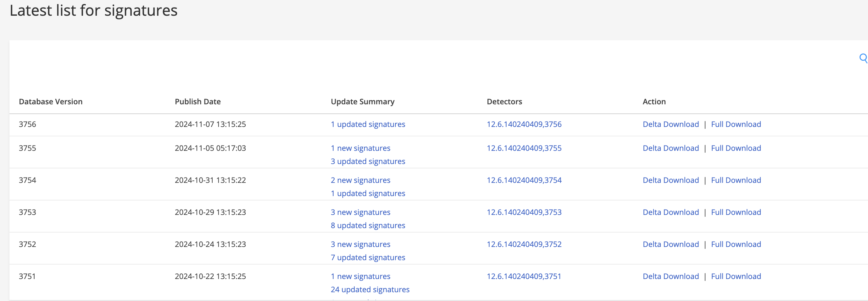Viewport: 868px width, 301px height.
Task: Open '3 new signatures' for version 3753
Action: (360, 212)
